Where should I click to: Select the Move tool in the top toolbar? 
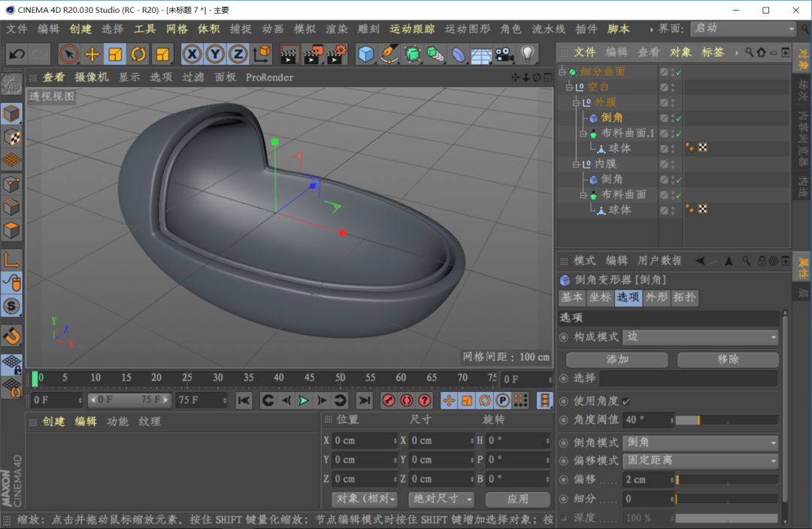(x=92, y=54)
